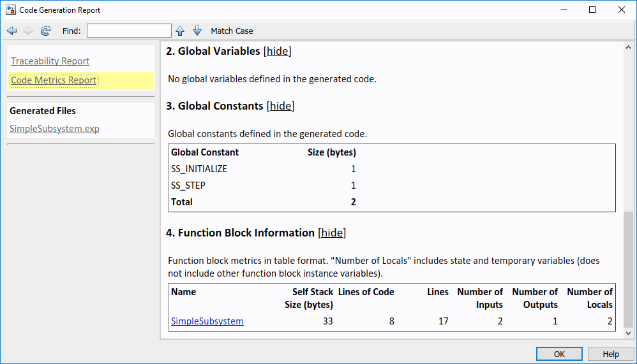Viewport: 637px width, 364px height.
Task: Click inside the Find text field
Action: pyautogui.click(x=129, y=31)
